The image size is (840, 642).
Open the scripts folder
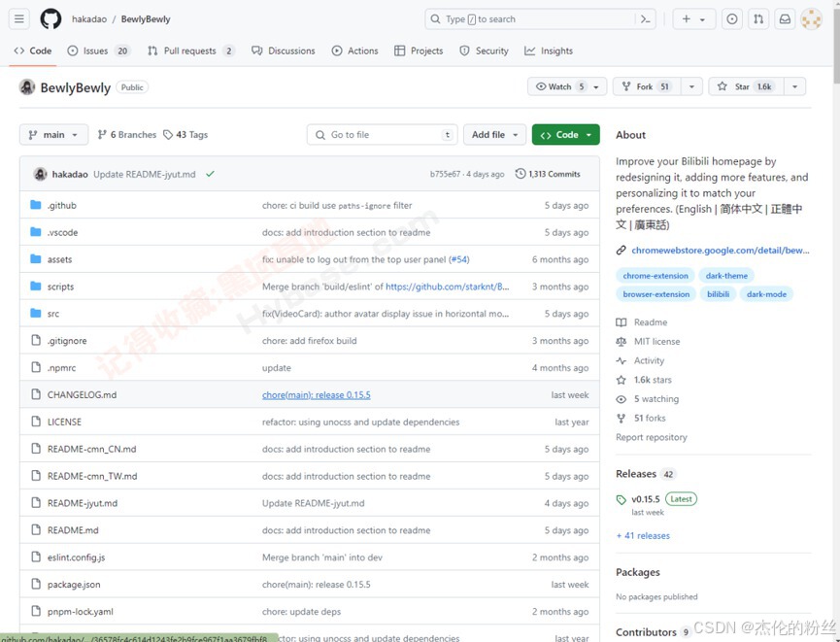pos(60,287)
